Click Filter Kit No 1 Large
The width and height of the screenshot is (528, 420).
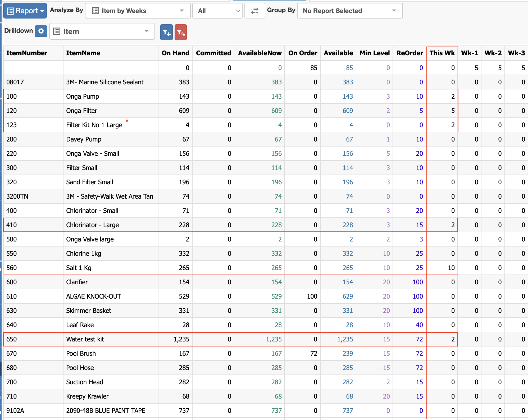94,125
